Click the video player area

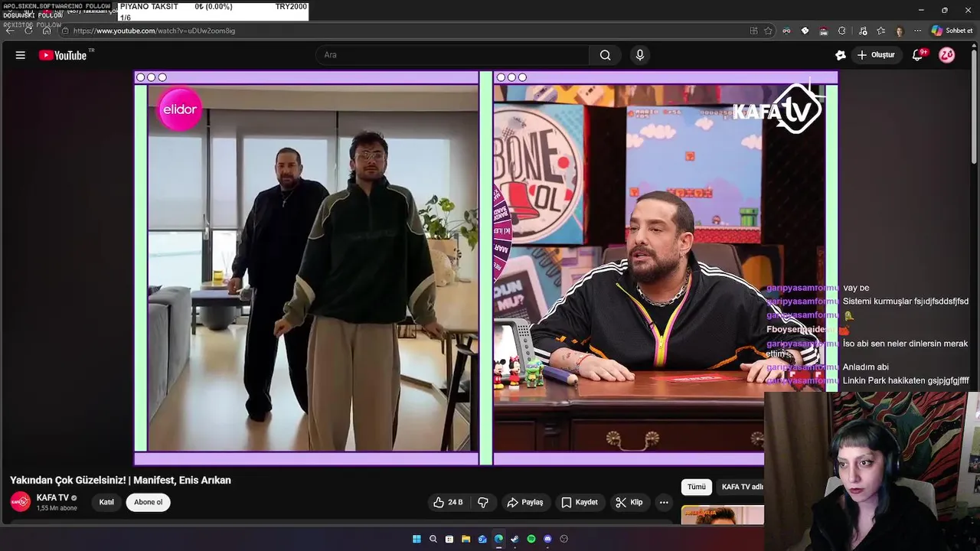pyautogui.click(x=486, y=268)
